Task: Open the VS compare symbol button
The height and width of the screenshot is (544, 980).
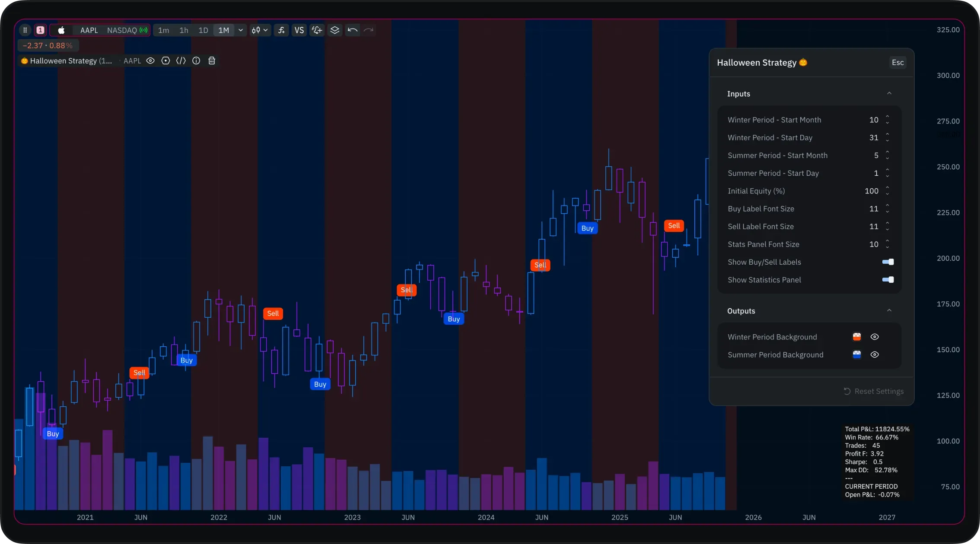Action: pos(299,30)
